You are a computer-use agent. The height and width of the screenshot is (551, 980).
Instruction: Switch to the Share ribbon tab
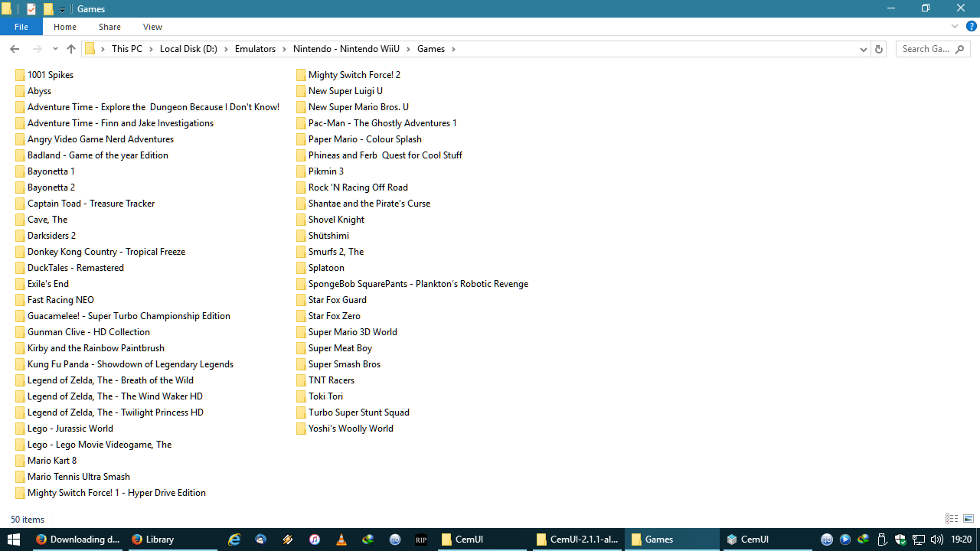(x=109, y=27)
